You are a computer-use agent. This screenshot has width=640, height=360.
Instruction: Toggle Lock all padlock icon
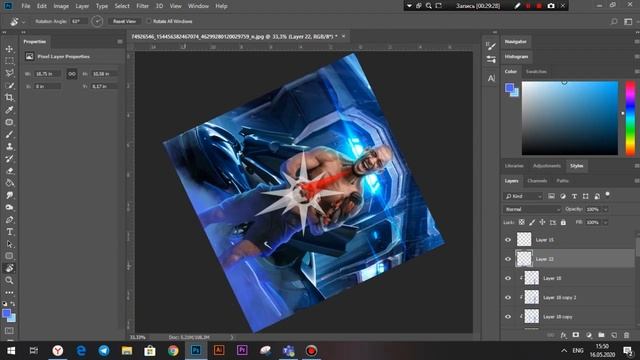tap(563, 222)
